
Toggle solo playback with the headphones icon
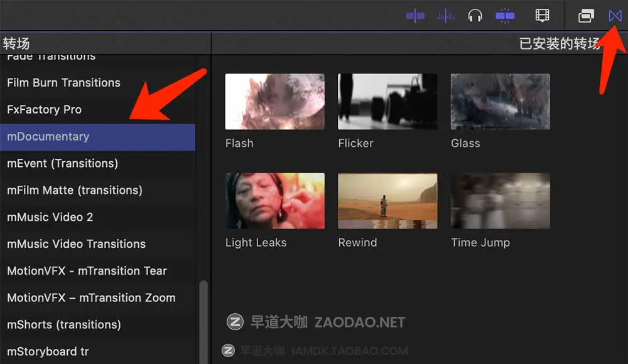point(475,15)
